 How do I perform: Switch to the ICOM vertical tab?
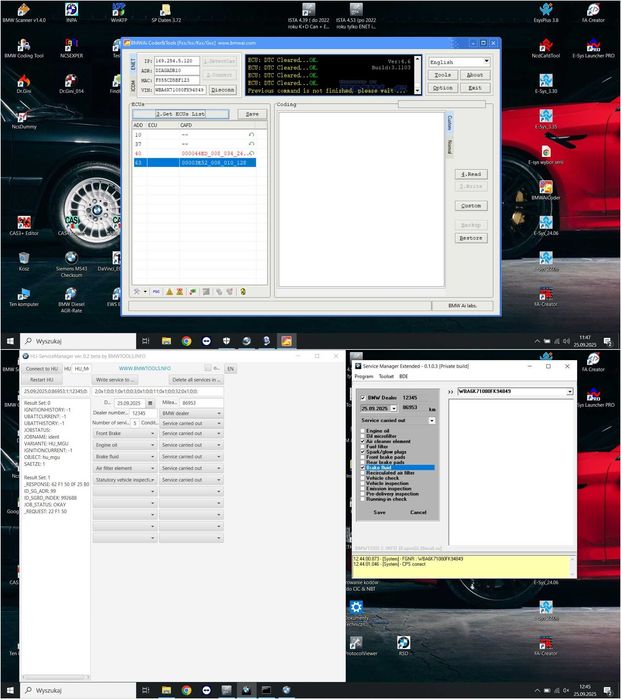133,85
